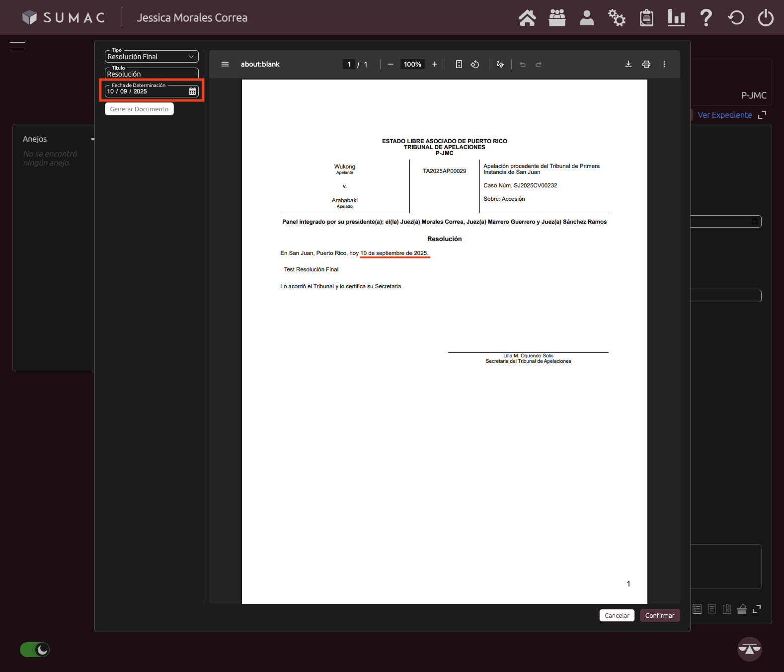Click the power logout icon
The height and width of the screenshot is (672, 784).
click(x=766, y=18)
